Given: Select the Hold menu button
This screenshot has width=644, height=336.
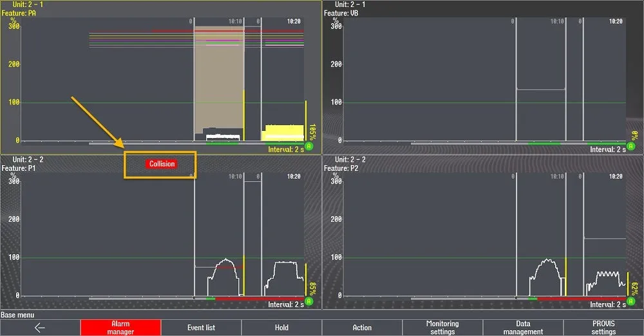Looking at the screenshot, I should coord(281,328).
